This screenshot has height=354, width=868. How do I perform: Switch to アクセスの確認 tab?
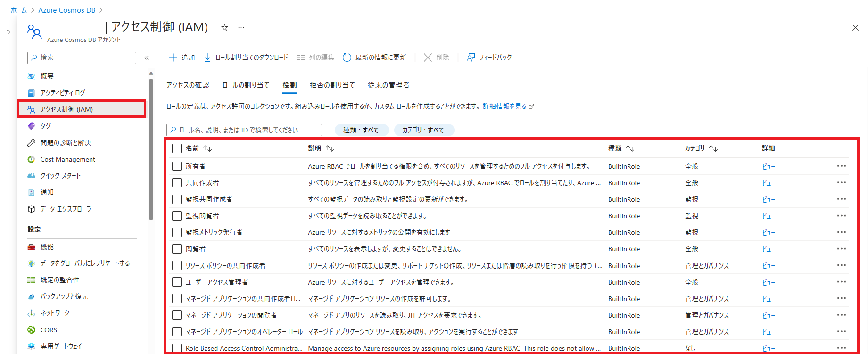[x=188, y=85]
